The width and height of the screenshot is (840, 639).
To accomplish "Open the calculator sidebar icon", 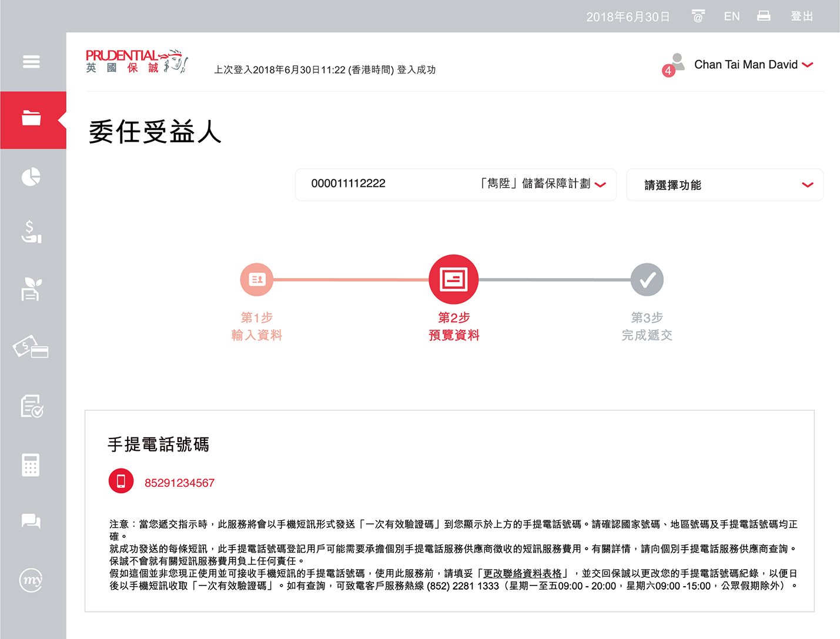I will pos(31,464).
